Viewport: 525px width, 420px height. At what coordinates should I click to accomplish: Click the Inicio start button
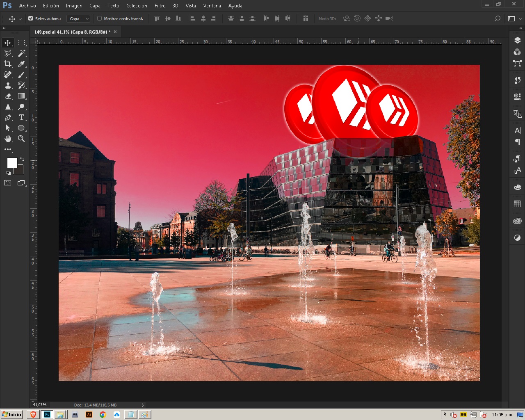pos(11,415)
